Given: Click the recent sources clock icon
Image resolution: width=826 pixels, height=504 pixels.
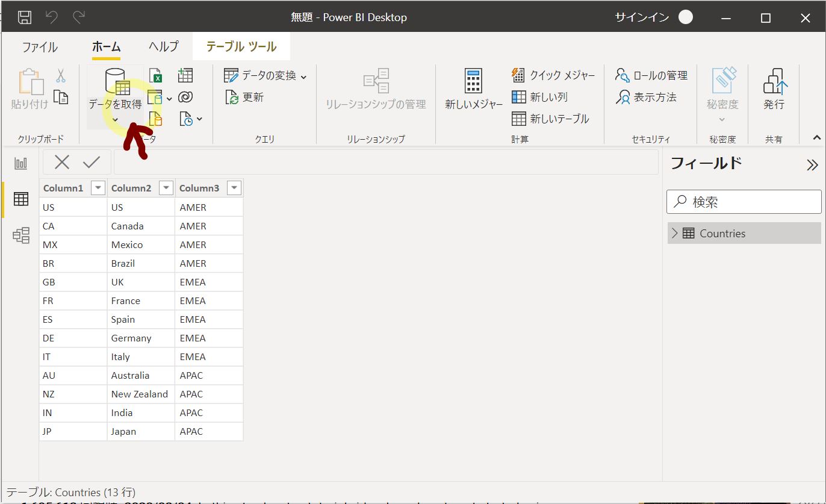Looking at the screenshot, I should [187, 119].
